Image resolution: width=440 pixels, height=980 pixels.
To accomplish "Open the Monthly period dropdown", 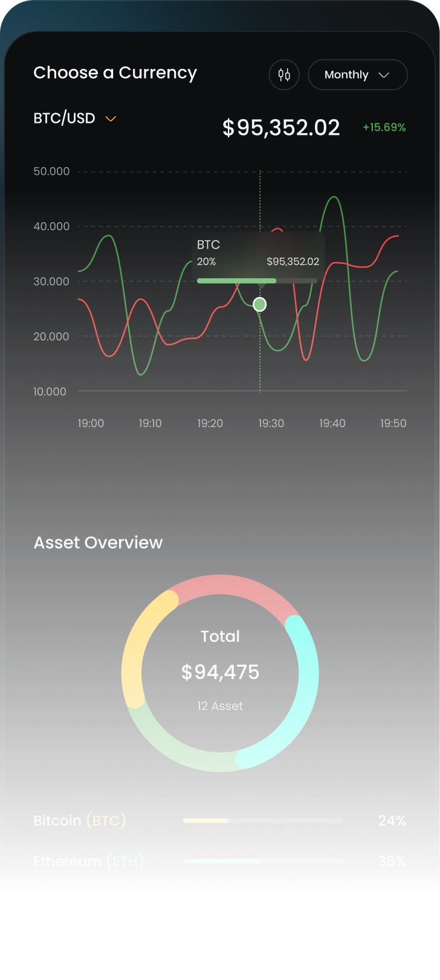I will click(x=357, y=75).
